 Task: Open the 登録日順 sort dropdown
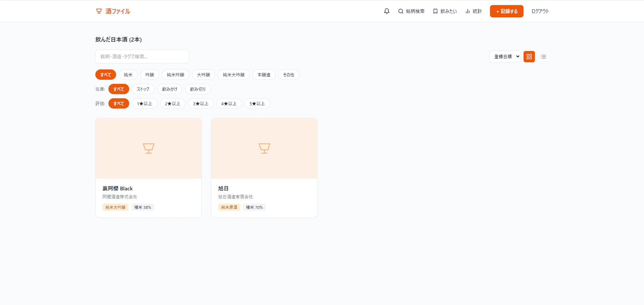pos(505,57)
